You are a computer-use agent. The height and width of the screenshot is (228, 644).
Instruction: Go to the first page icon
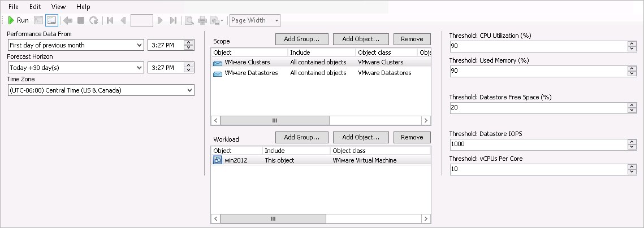coord(110,20)
